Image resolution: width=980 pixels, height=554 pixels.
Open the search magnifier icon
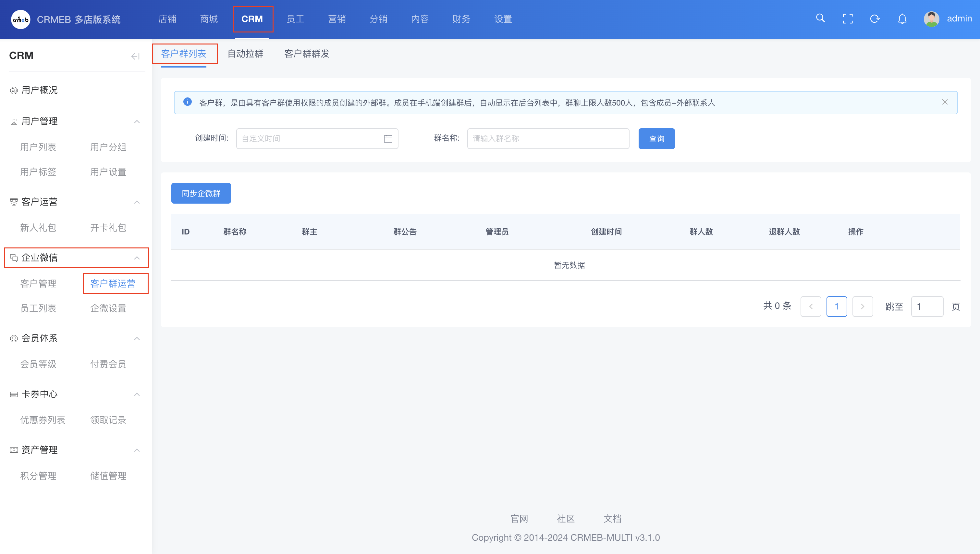click(820, 18)
